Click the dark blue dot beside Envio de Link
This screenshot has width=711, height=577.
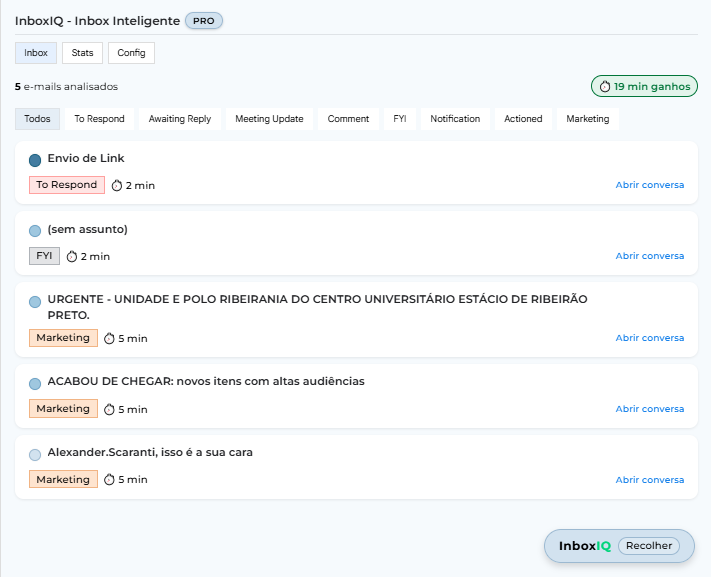35,160
